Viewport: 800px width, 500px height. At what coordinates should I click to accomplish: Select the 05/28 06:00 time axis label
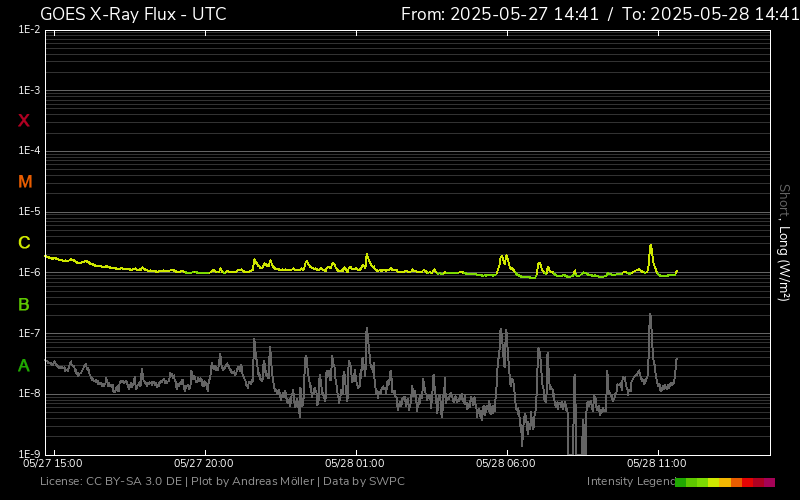[505, 464]
